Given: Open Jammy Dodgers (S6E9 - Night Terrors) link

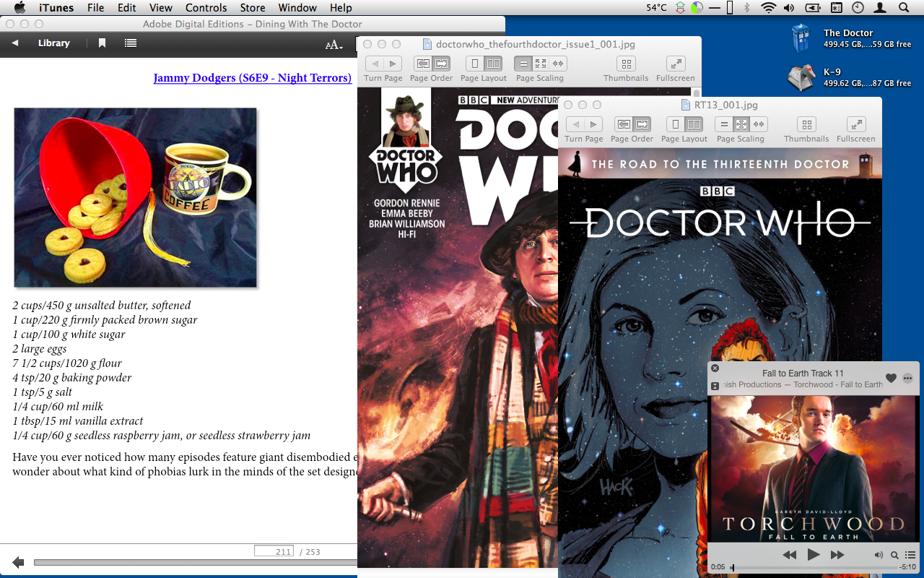Looking at the screenshot, I should [x=253, y=78].
